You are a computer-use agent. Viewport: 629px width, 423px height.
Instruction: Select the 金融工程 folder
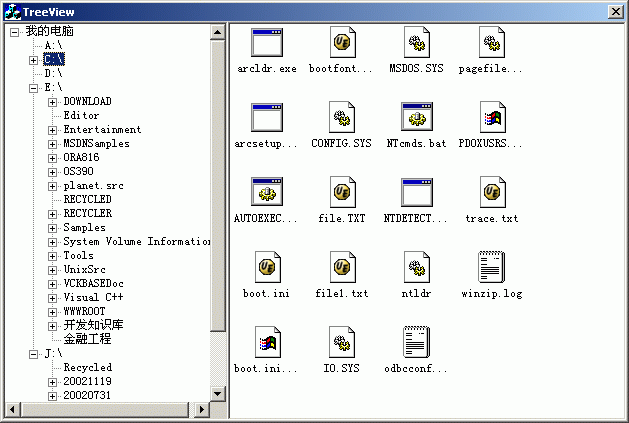(x=87, y=339)
